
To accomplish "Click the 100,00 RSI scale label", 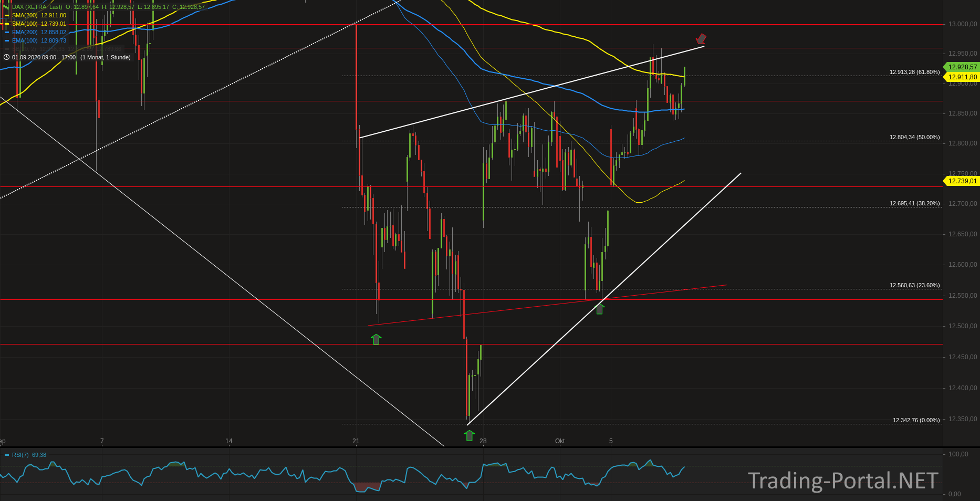I will tap(958, 454).
